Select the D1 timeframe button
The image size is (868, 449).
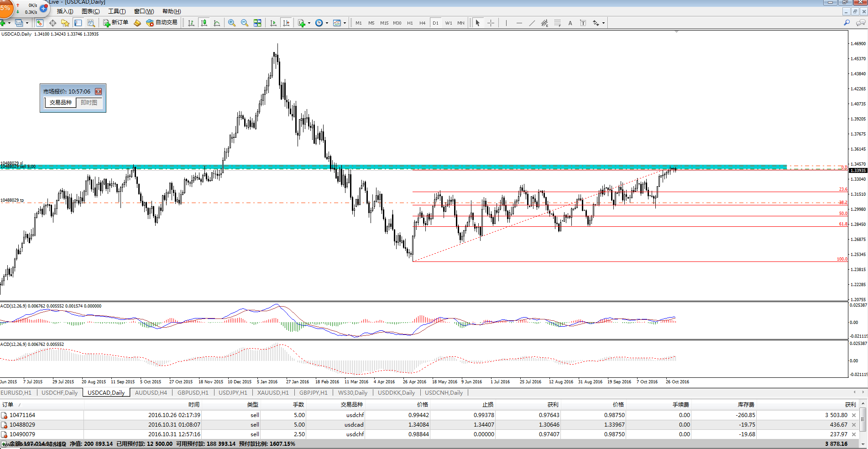pyautogui.click(x=435, y=23)
